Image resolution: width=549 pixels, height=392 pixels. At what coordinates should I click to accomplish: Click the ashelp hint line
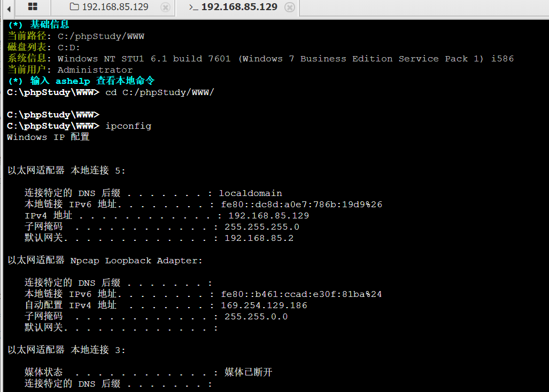click(x=81, y=81)
